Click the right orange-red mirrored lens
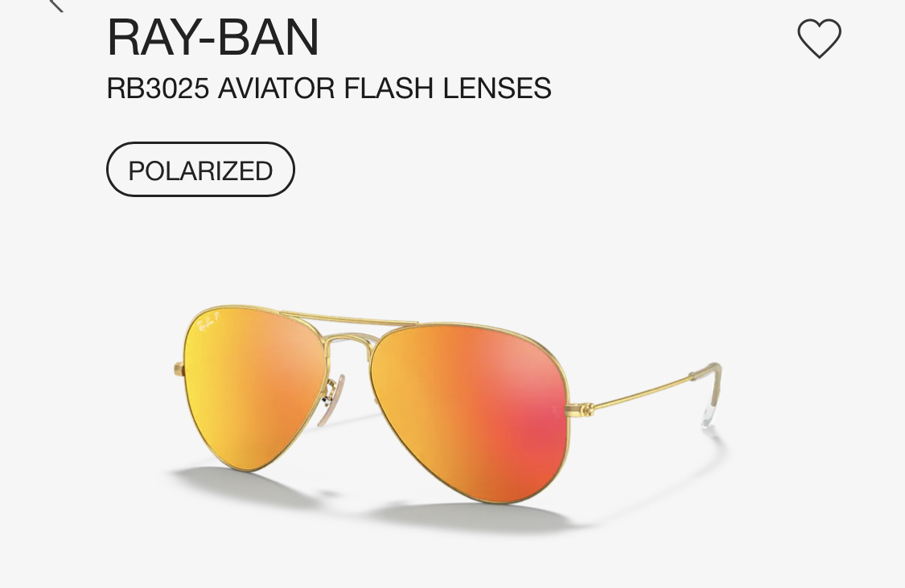 (x=469, y=413)
